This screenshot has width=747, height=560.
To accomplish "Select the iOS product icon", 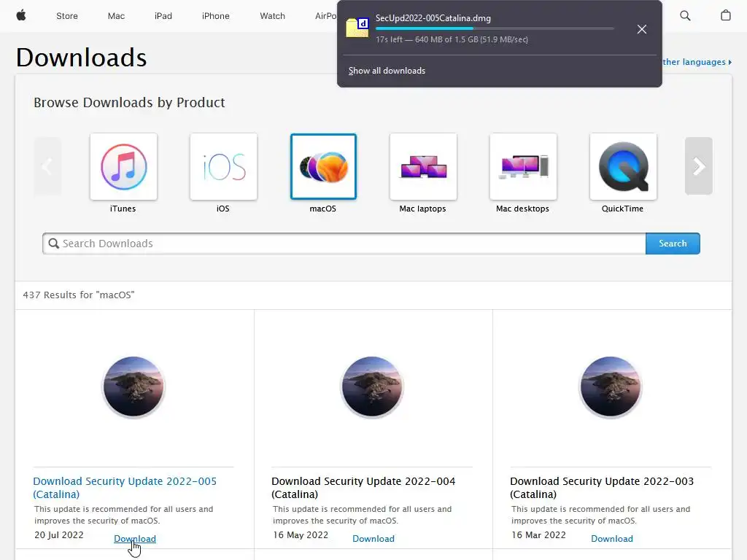I will (223, 167).
